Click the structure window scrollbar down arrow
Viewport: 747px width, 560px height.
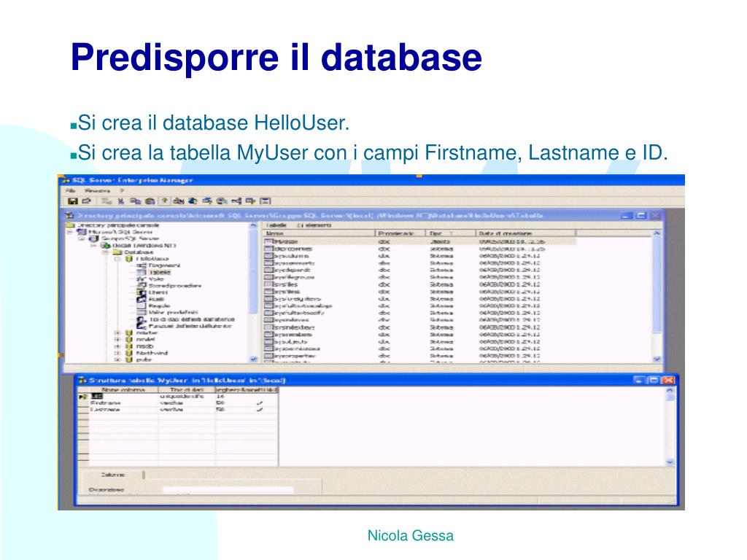point(670,462)
